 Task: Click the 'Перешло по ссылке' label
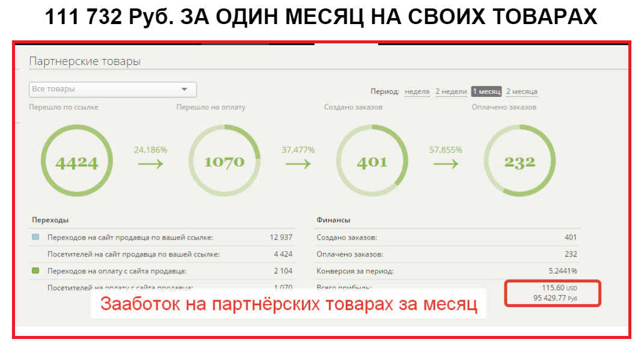tap(64, 107)
